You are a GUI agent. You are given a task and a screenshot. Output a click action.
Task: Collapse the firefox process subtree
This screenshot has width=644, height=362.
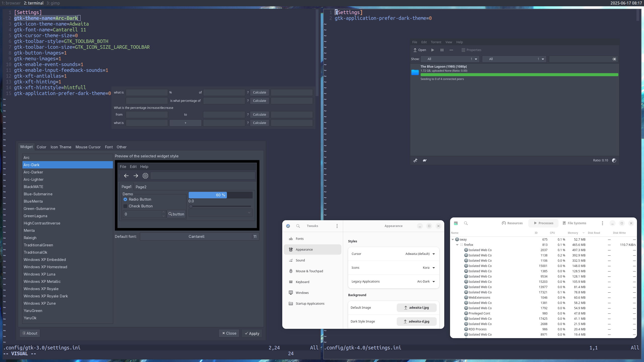point(457,245)
